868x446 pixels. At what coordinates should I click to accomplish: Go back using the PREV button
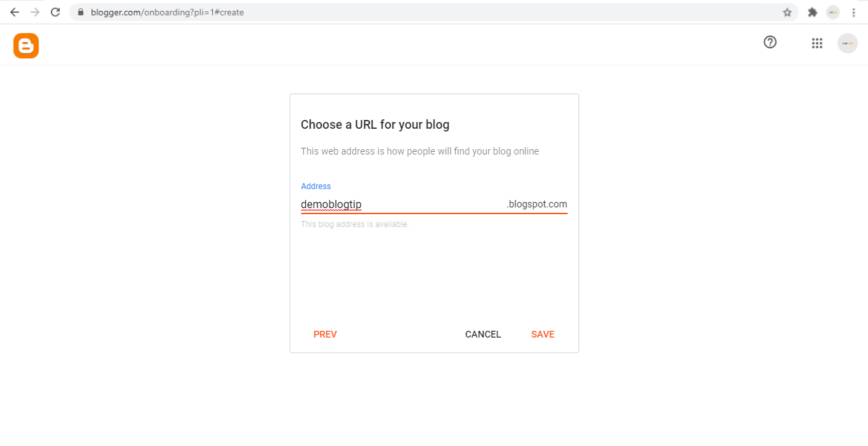point(325,334)
